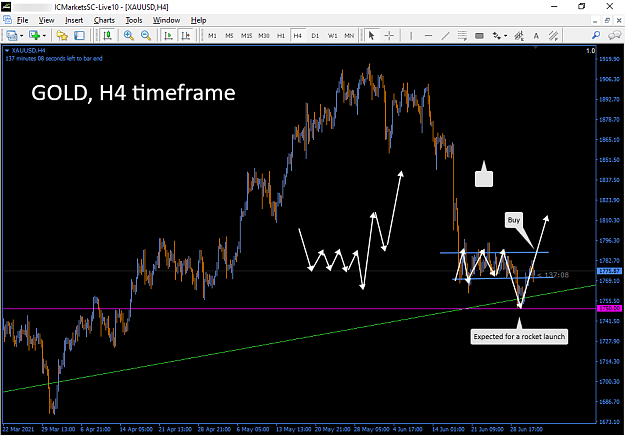This screenshot has width=625, height=435.
Task: Open the Charts menu
Action: pyautogui.click(x=104, y=20)
